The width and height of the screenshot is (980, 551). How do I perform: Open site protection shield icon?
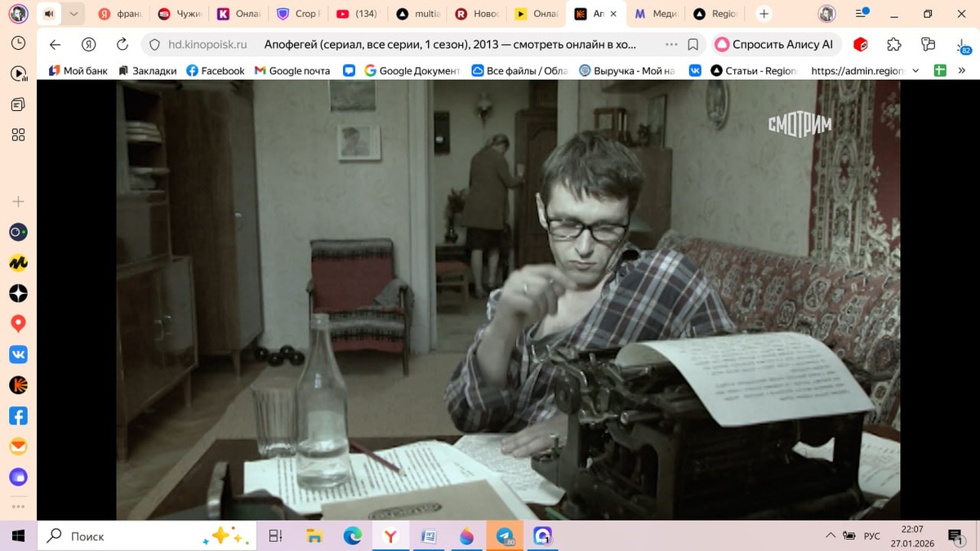[154, 45]
